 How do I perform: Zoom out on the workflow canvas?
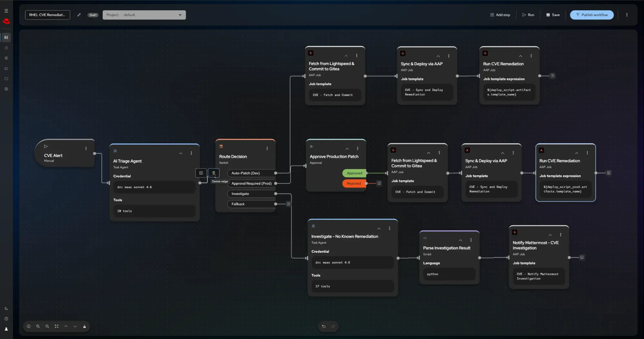(x=47, y=326)
